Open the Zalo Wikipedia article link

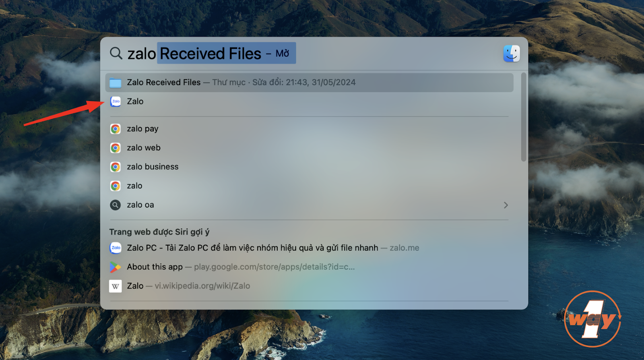[x=188, y=286]
